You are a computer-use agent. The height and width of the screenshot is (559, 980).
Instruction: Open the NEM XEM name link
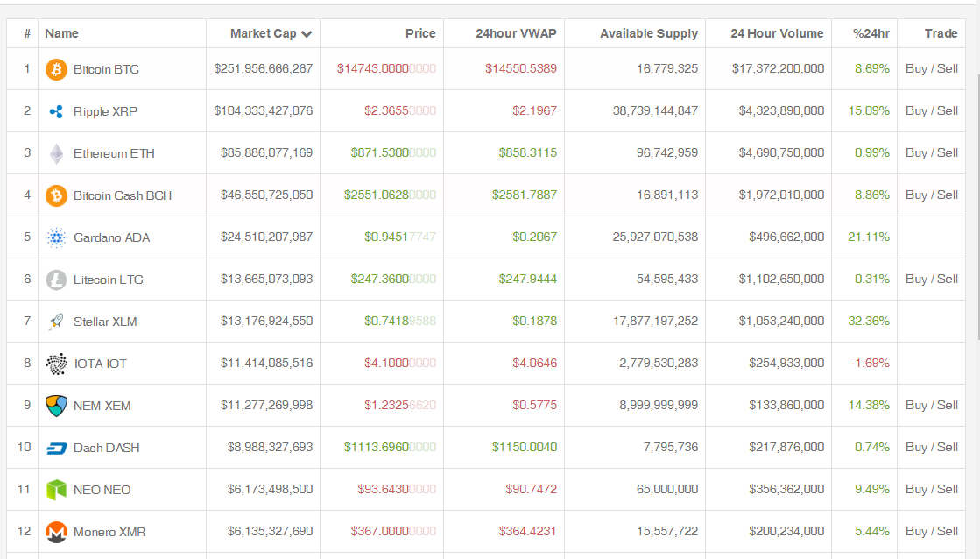pyautogui.click(x=102, y=406)
